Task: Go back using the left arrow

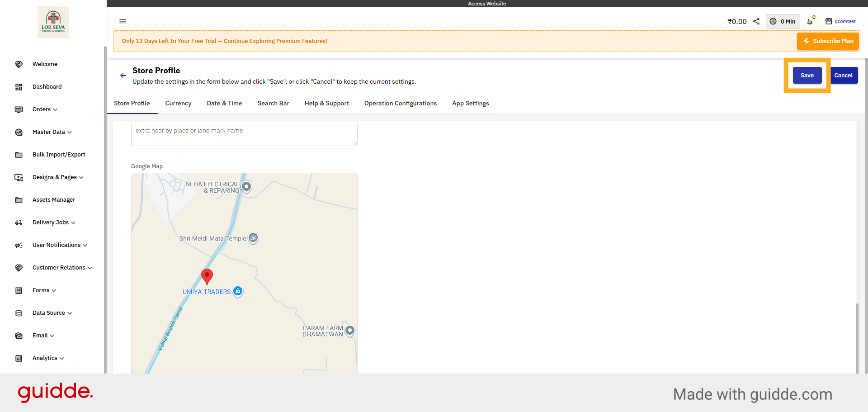Action: pos(123,76)
